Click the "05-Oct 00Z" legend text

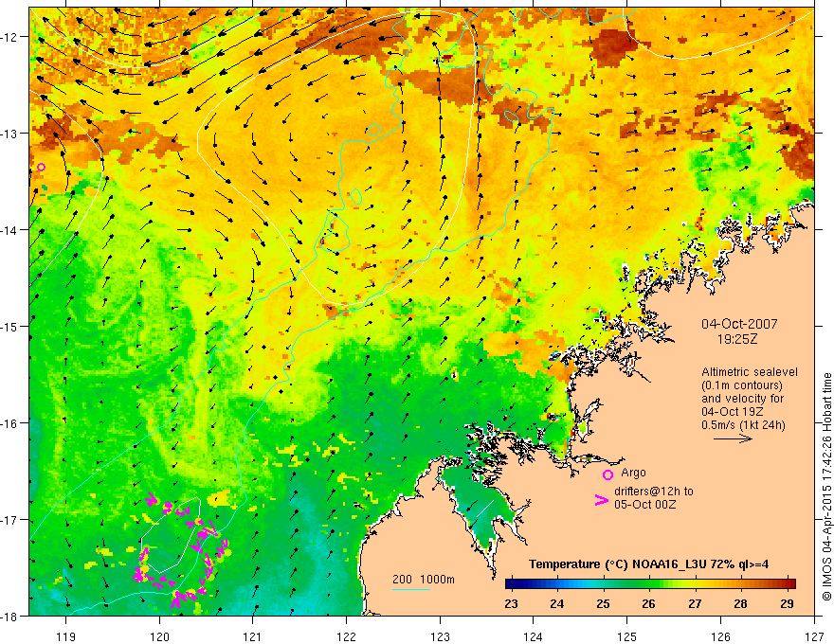click(644, 504)
